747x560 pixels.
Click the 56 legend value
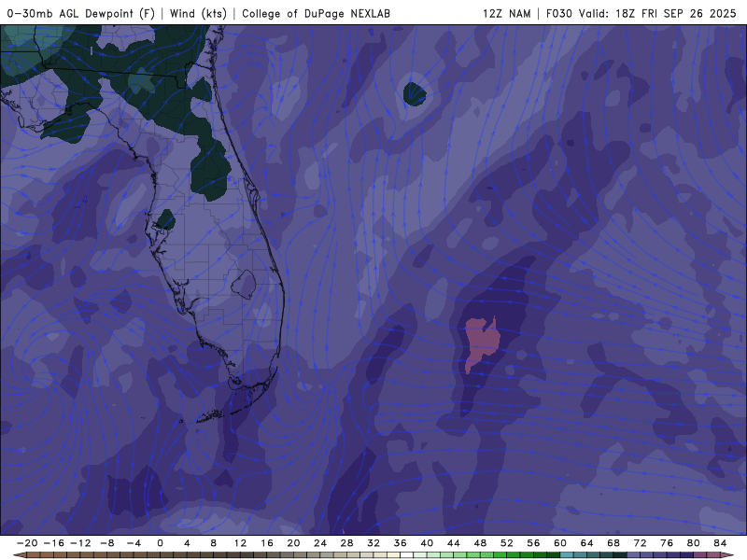533,543
